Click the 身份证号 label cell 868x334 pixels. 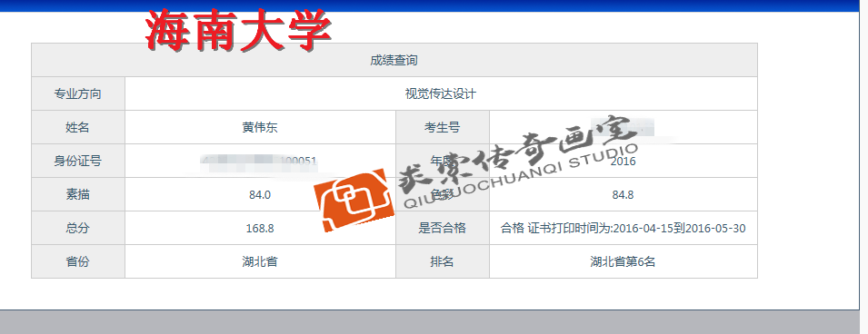pos(78,162)
